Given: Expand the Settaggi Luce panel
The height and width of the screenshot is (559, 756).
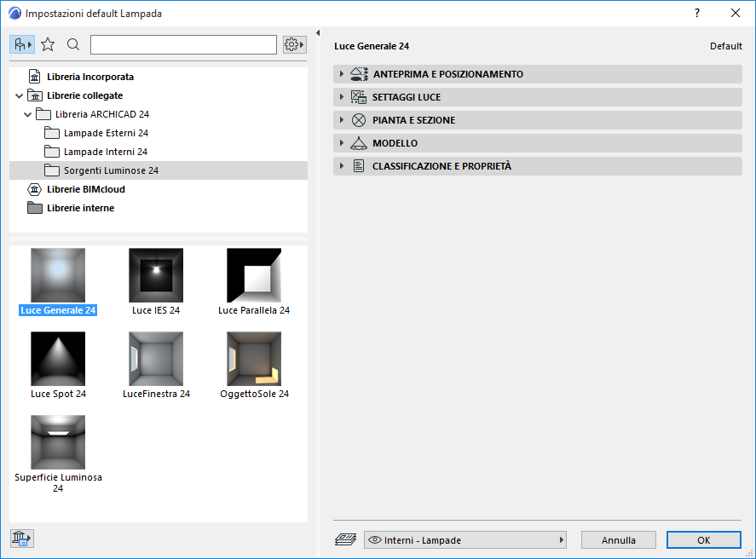Looking at the screenshot, I should pyautogui.click(x=537, y=97).
